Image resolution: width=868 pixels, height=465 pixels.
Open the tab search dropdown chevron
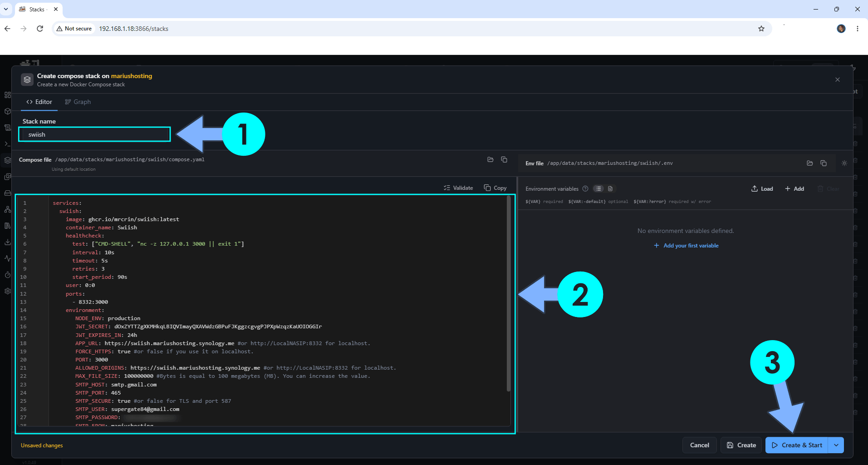[x=6, y=9]
